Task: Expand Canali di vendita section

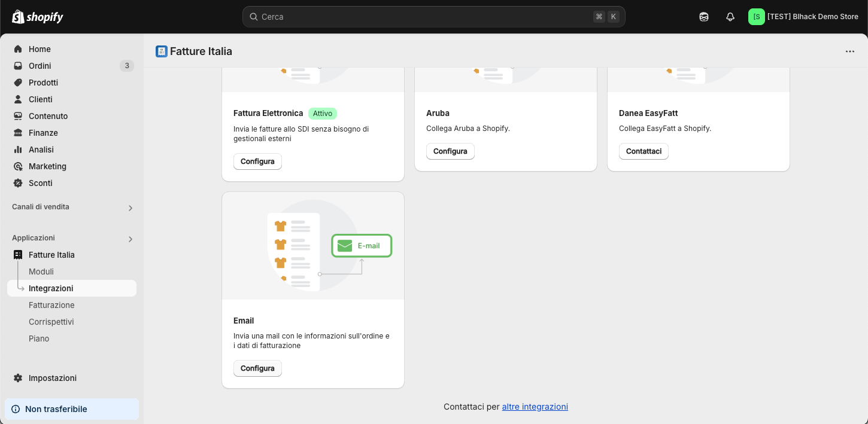Action: pos(130,208)
